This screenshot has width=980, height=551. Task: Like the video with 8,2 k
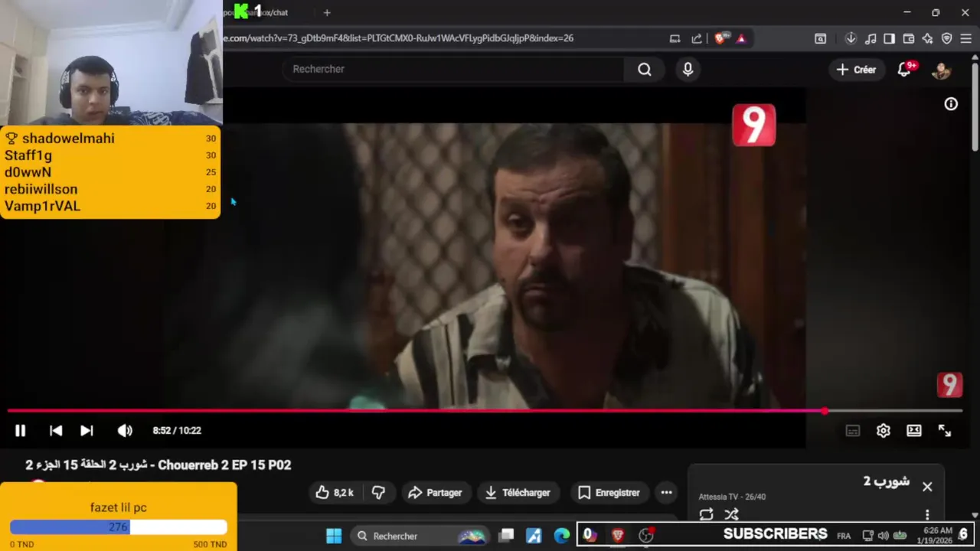pyautogui.click(x=335, y=493)
